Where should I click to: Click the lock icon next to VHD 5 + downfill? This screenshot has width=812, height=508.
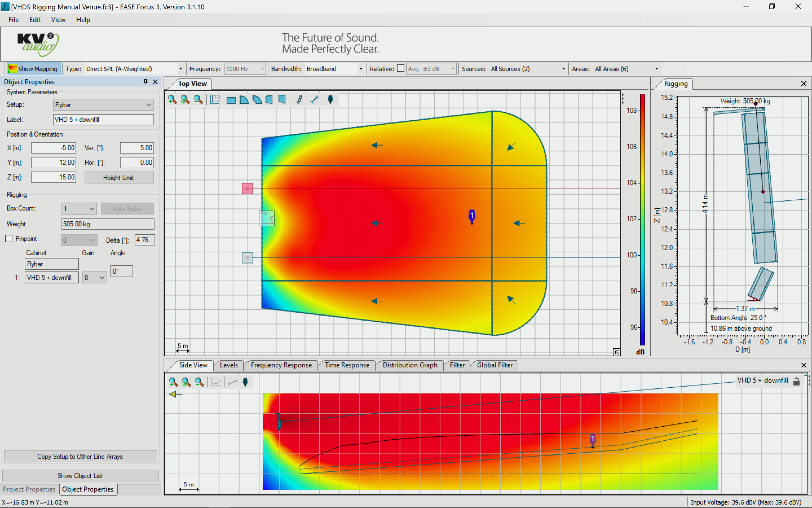click(796, 381)
